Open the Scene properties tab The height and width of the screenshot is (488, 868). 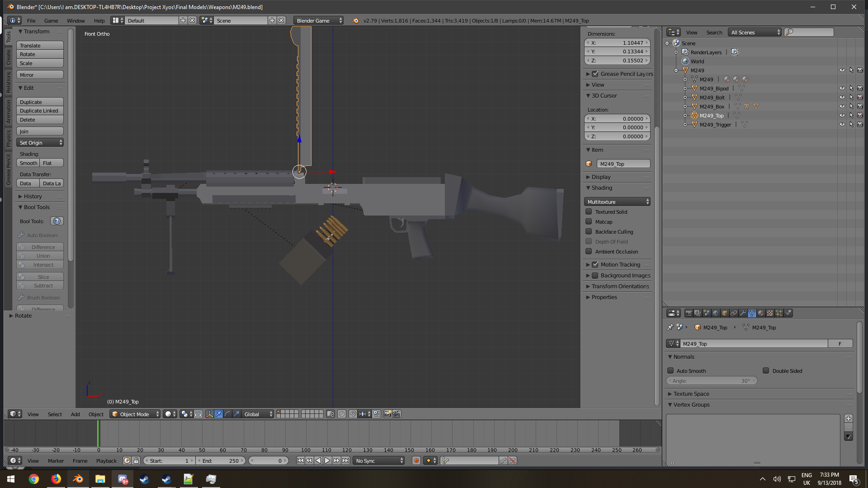click(707, 313)
